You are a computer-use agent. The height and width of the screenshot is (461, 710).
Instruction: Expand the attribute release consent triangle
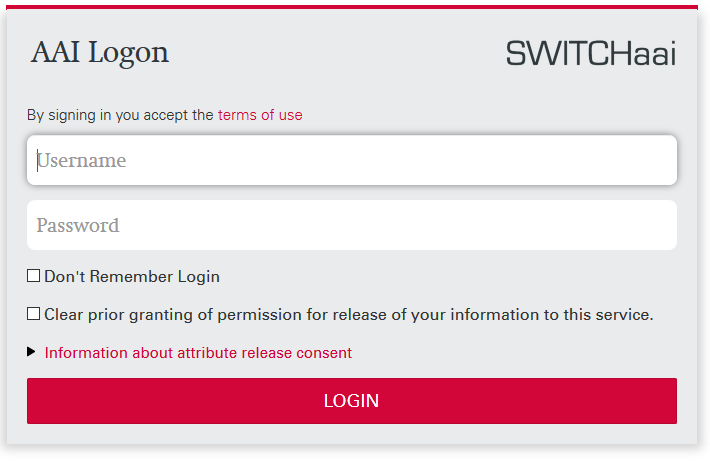coord(32,352)
